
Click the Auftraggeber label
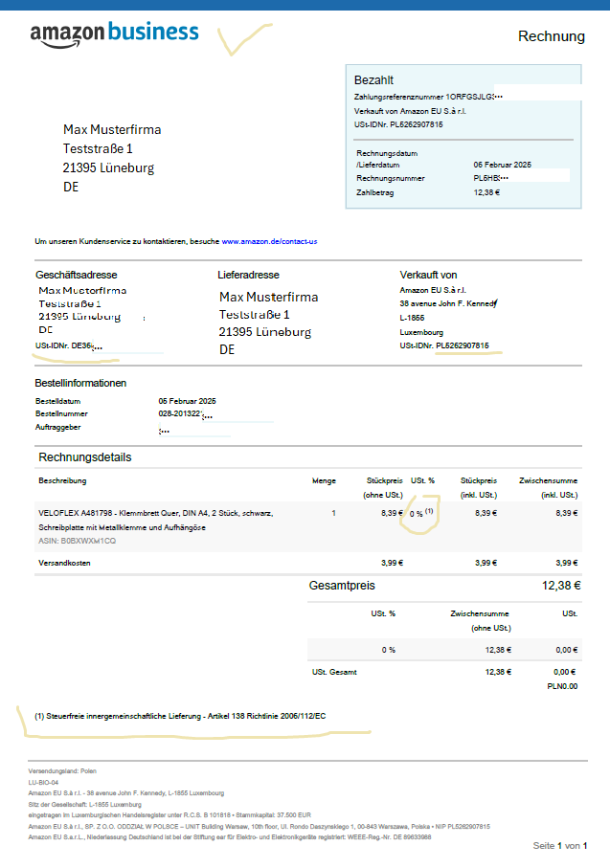(x=58, y=427)
